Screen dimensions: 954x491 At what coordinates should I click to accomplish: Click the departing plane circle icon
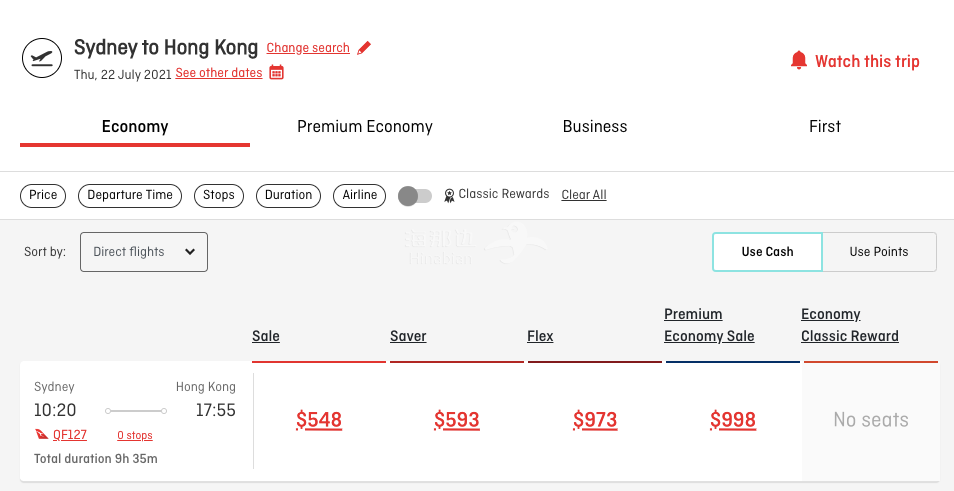coord(42,58)
